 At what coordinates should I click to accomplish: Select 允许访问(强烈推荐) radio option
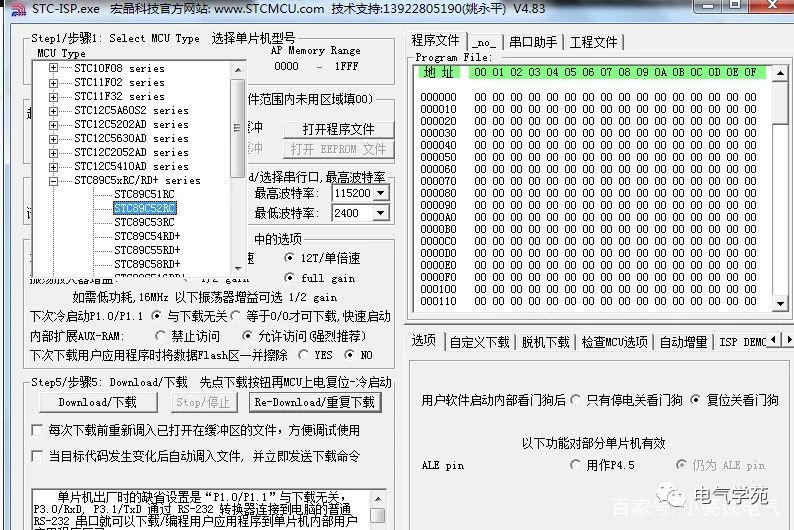tap(248, 336)
